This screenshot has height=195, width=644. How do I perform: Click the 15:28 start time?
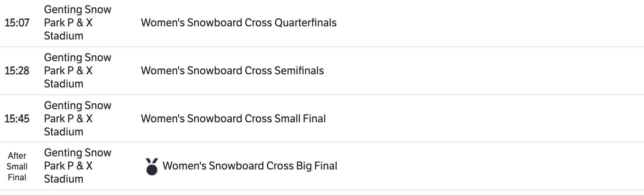point(17,71)
